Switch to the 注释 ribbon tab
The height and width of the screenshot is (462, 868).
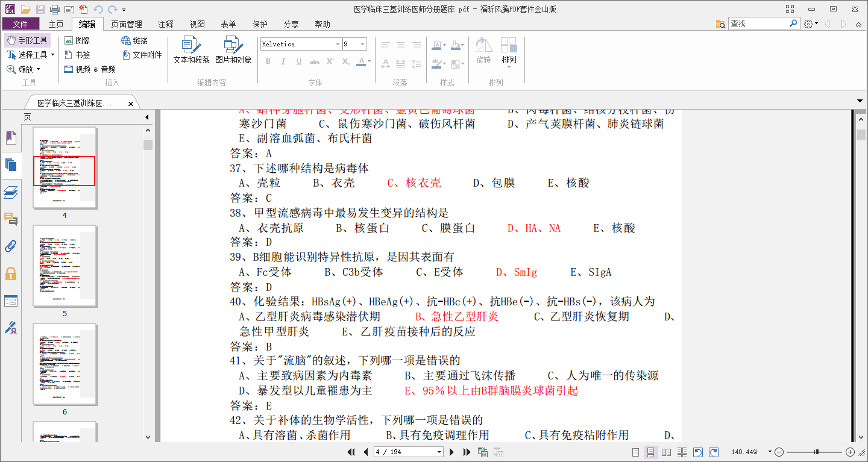pos(165,23)
